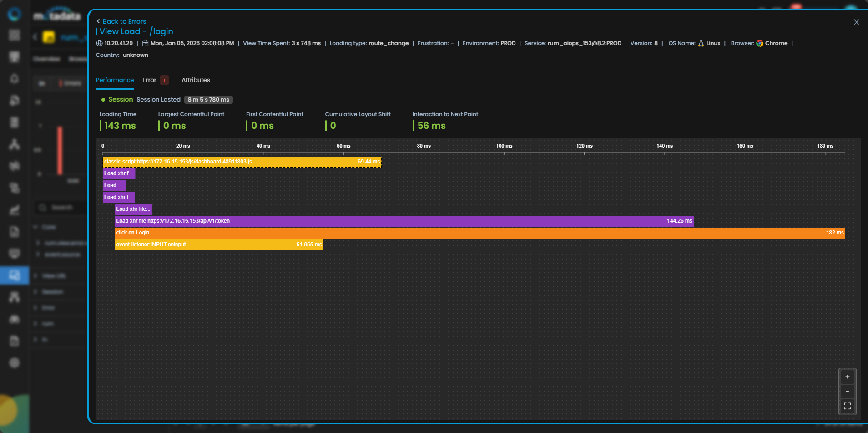Click the calendar icon next to the date
Screen dimensions: 868x433
pyautogui.click(x=146, y=43)
